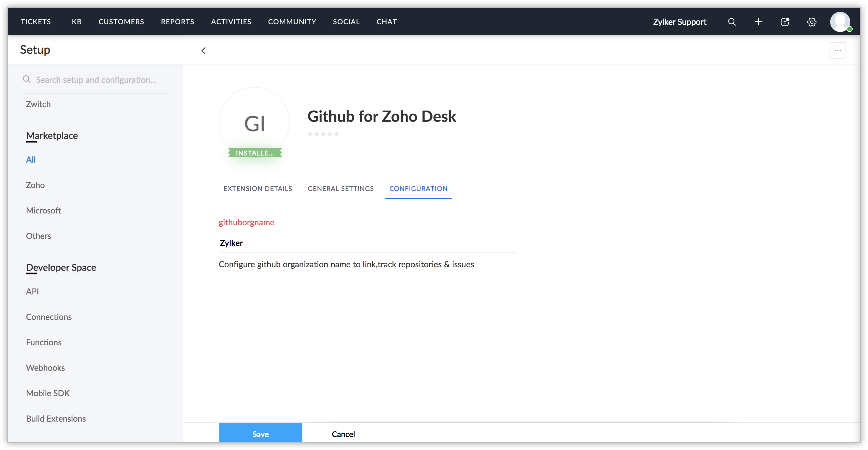The width and height of the screenshot is (868, 450).
Task: Switch to Extension Details tab
Action: click(x=258, y=189)
